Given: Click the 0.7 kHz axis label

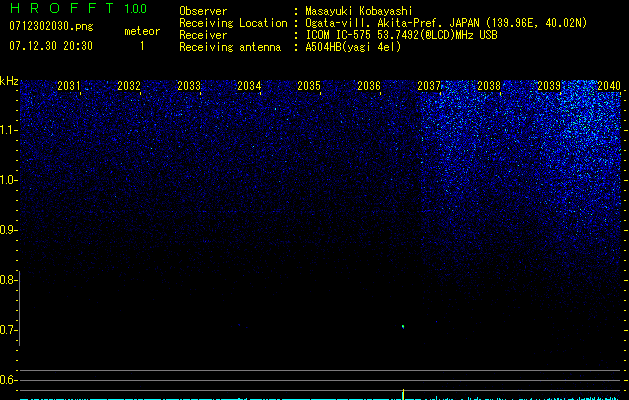Looking at the screenshot, I should click(x=8, y=330).
